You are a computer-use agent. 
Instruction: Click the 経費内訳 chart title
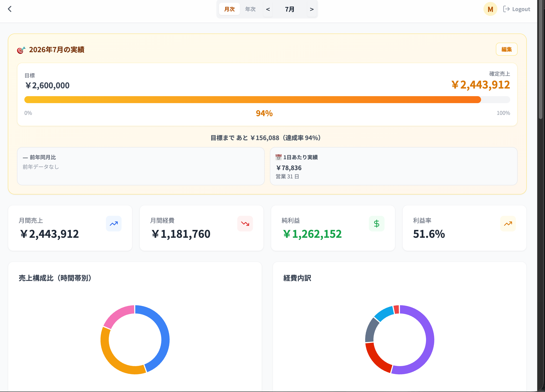[x=297, y=278]
